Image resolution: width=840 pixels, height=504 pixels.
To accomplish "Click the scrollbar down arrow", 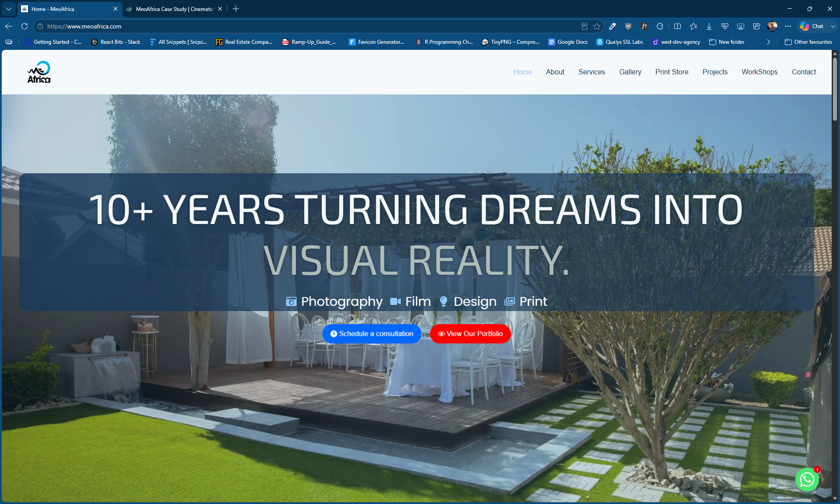I will (835, 498).
